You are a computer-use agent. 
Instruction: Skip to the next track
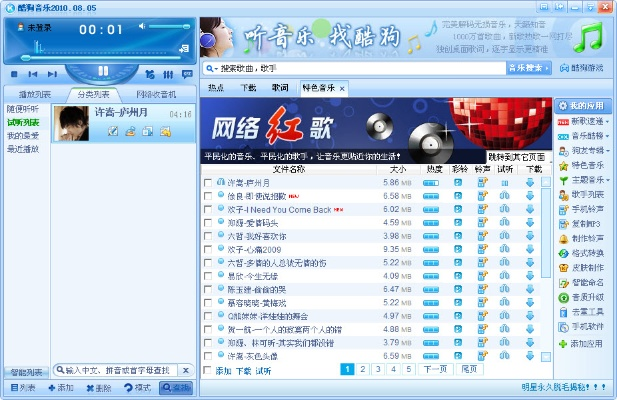[x=52, y=74]
